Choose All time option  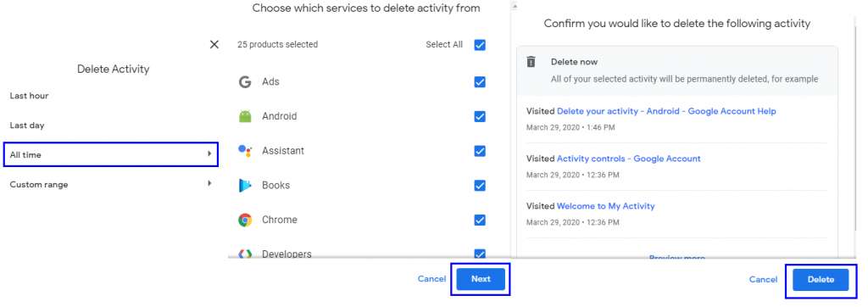[111, 154]
